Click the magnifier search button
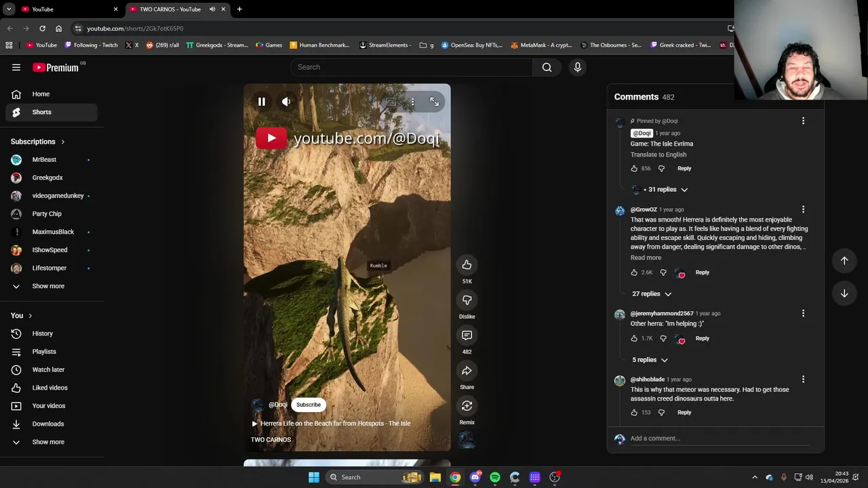This screenshot has width=868, height=488. (547, 67)
